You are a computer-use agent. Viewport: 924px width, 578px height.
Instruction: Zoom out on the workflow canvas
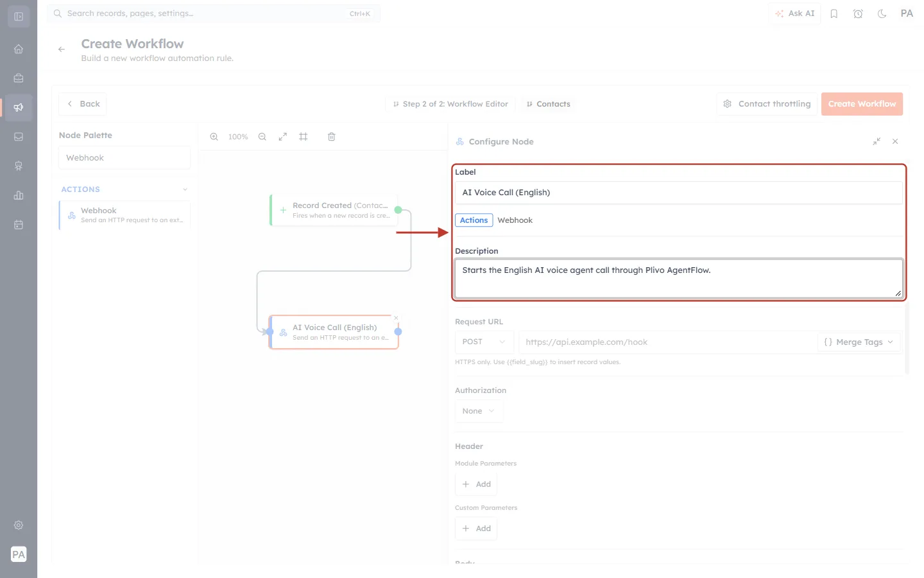pyautogui.click(x=262, y=137)
